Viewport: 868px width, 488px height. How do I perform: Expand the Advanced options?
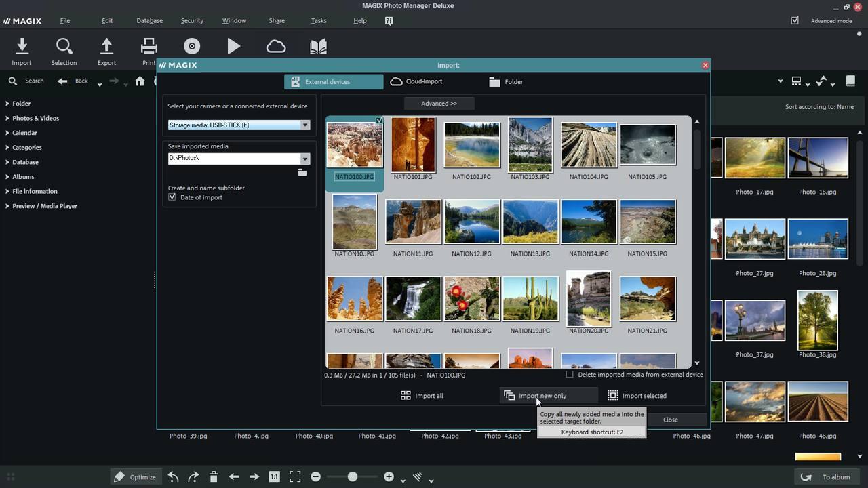pos(439,103)
